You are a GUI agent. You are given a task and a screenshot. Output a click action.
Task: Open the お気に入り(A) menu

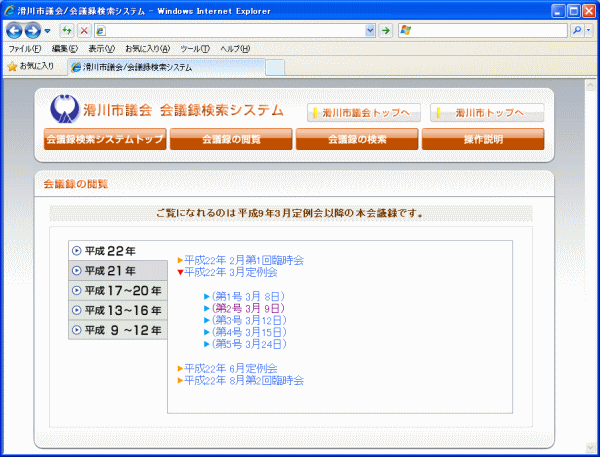[148, 49]
